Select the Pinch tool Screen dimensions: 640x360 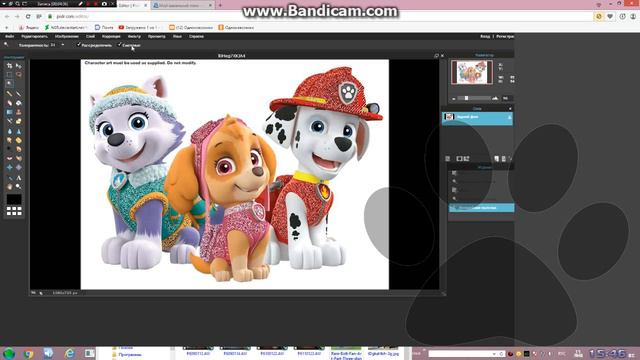point(18,167)
